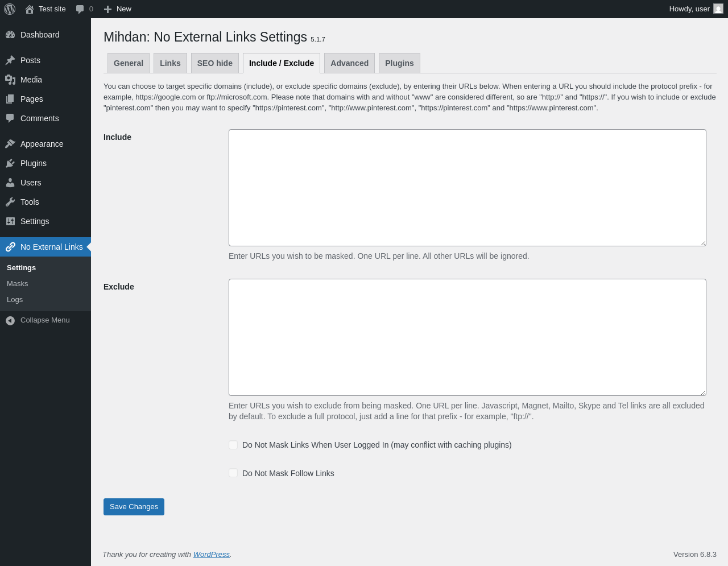This screenshot has height=566, width=728.
Task: Click the Plugins plug icon in sidebar
Action: click(10, 163)
